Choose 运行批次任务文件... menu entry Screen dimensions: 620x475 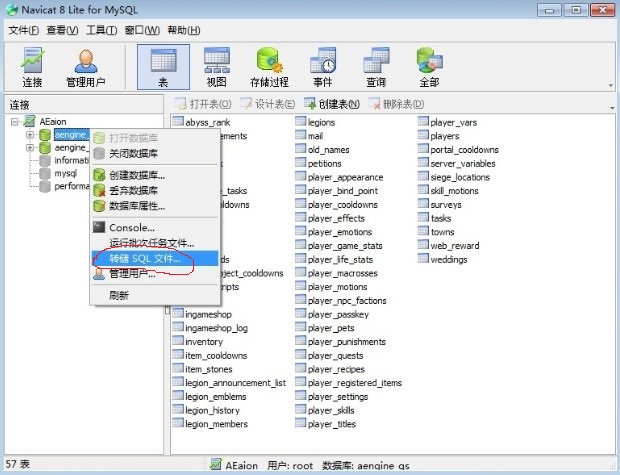click(x=155, y=243)
